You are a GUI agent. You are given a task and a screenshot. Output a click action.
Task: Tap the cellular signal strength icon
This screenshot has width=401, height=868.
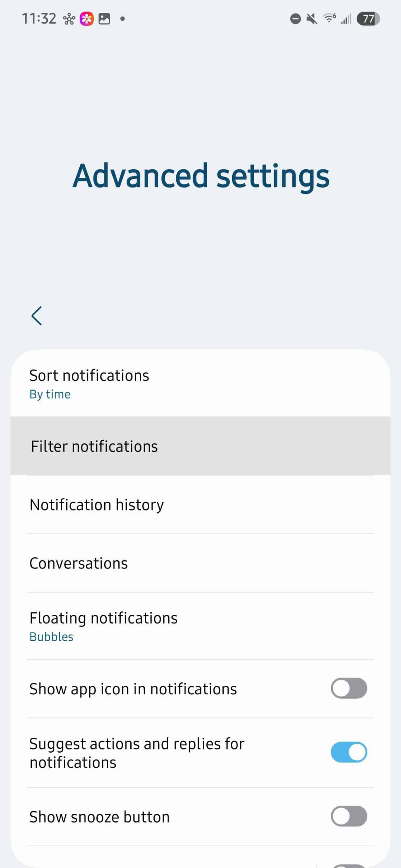coord(346,19)
